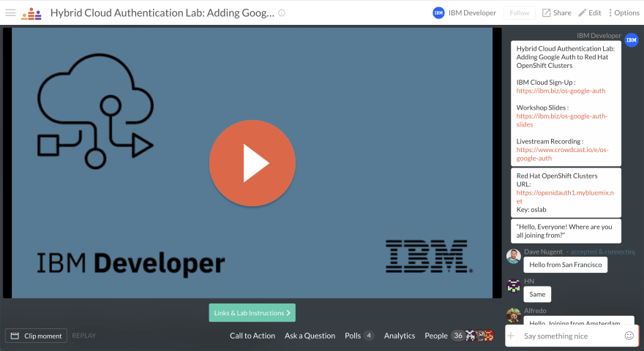Click the REPLAY label
The height and width of the screenshot is (351, 644).
click(x=83, y=336)
